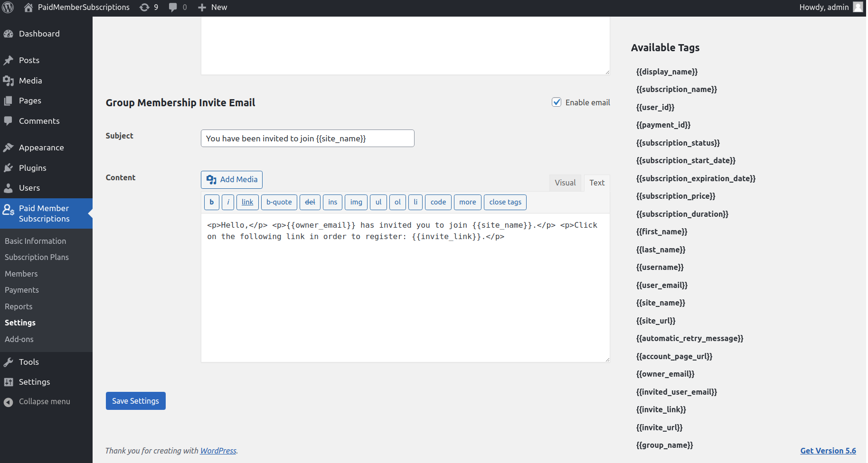The width and height of the screenshot is (868, 463).
Task: Select the {{automatic_retry_message}} tag
Action: point(689,338)
